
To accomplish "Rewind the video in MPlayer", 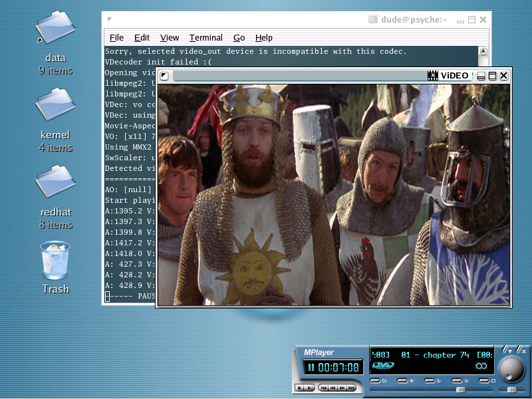I will click(333, 388).
